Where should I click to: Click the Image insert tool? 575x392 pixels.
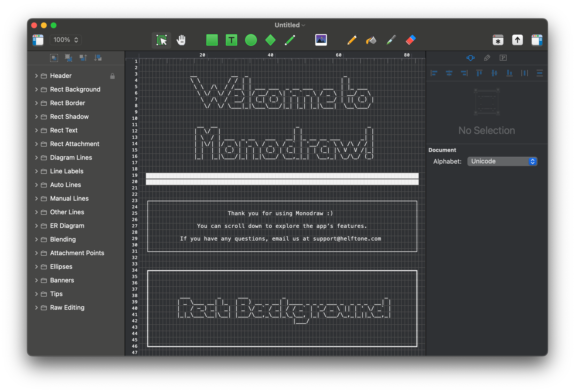321,40
